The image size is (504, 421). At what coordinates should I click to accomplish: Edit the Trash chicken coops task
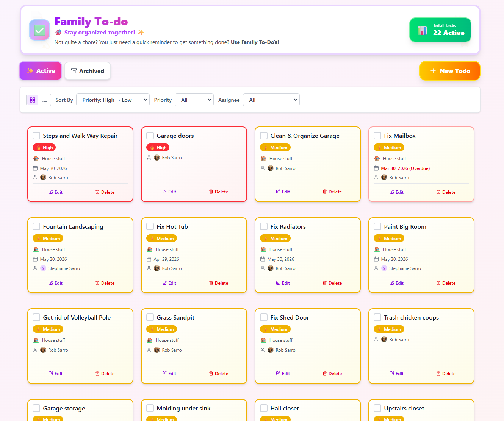[x=397, y=374]
